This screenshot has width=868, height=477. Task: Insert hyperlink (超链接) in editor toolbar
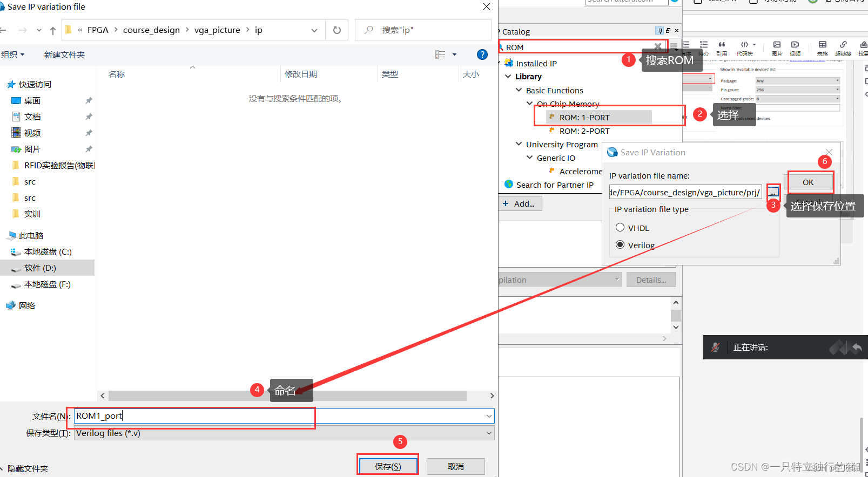point(843,49)
